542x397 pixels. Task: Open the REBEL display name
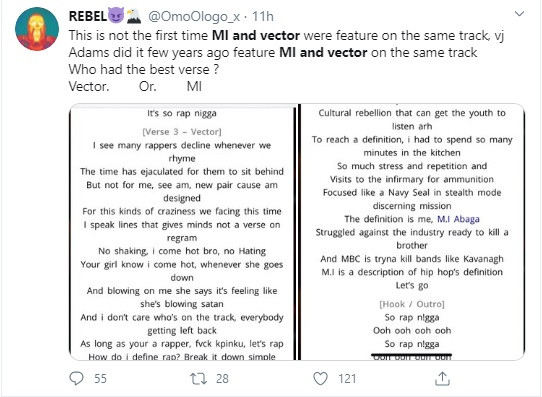click(x=88, y=16)
